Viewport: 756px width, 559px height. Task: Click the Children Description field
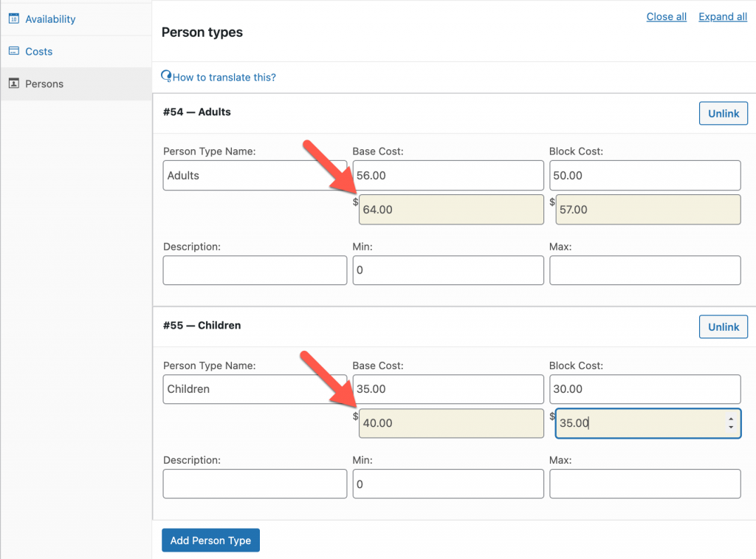click(x=255, y=484)
